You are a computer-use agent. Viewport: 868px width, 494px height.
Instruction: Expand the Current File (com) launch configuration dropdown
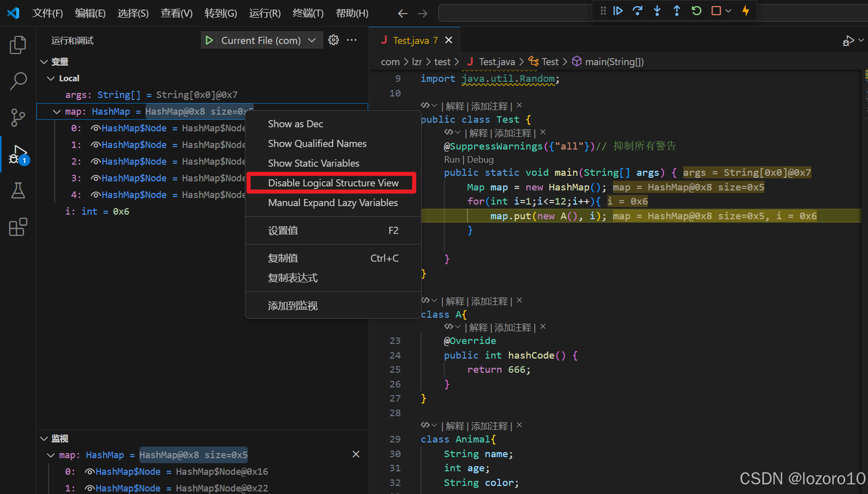coord(313,40)
